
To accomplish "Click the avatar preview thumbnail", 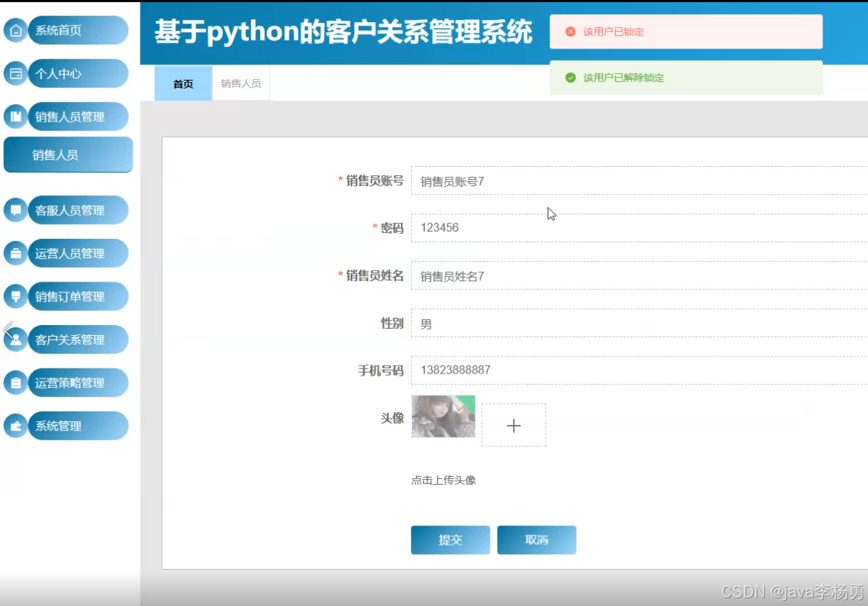I will tap(443, 417).
